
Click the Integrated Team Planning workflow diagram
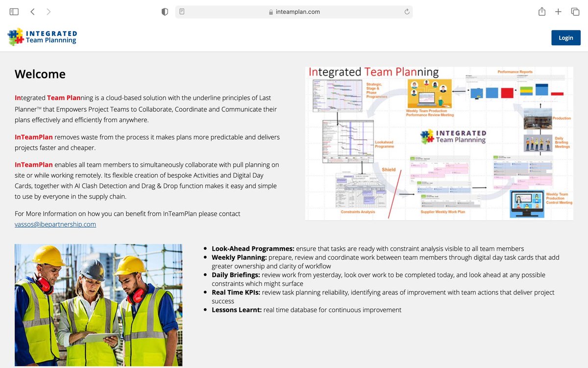point(439,143)
